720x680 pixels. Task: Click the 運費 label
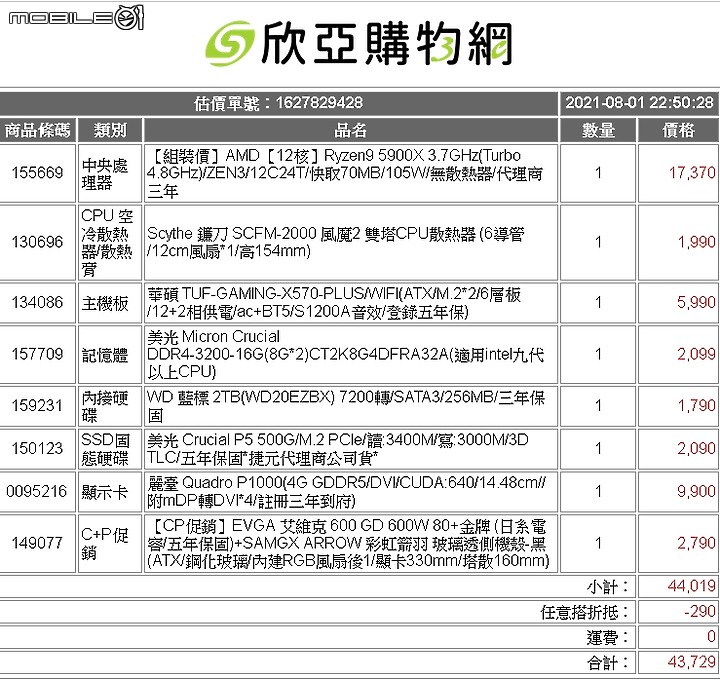pyautogui.click(x=607, y=638)
